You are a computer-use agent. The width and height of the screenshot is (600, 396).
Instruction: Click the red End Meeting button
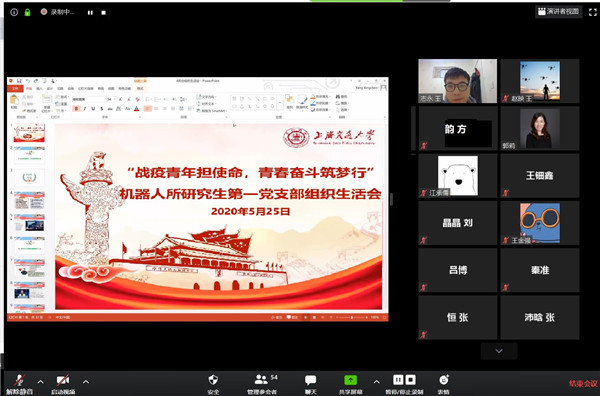click(x=583, y=383)
